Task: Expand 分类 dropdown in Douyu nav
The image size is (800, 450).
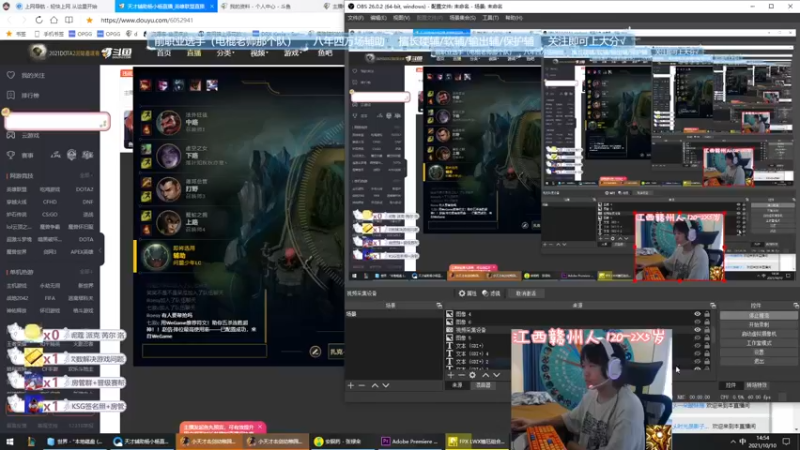Action: 225,53
